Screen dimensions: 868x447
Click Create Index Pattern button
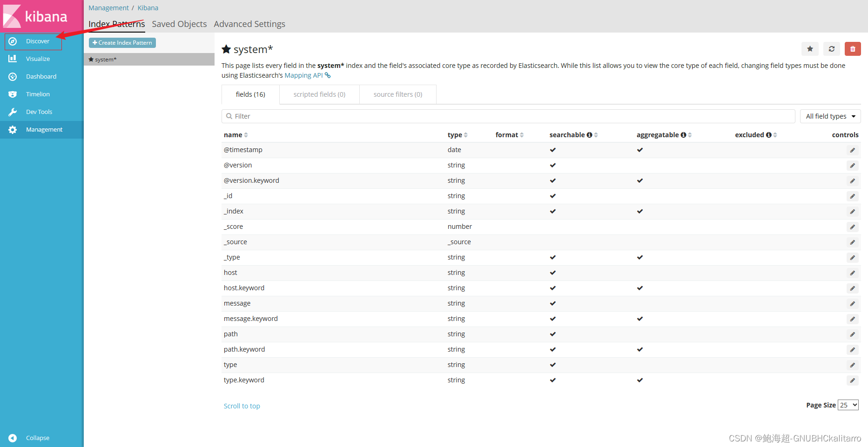[x=122, y=43]
